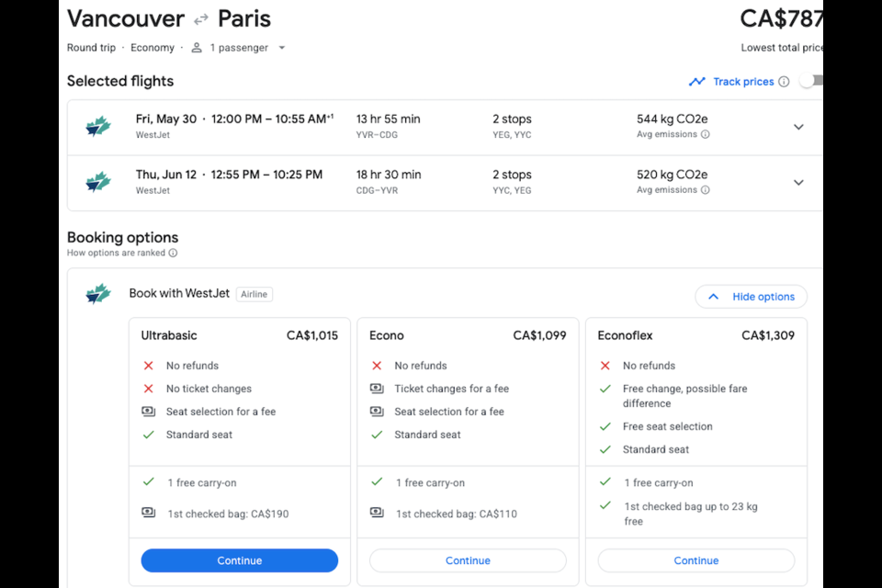Click the checkmark beside Free seat selection

point(605,426)
